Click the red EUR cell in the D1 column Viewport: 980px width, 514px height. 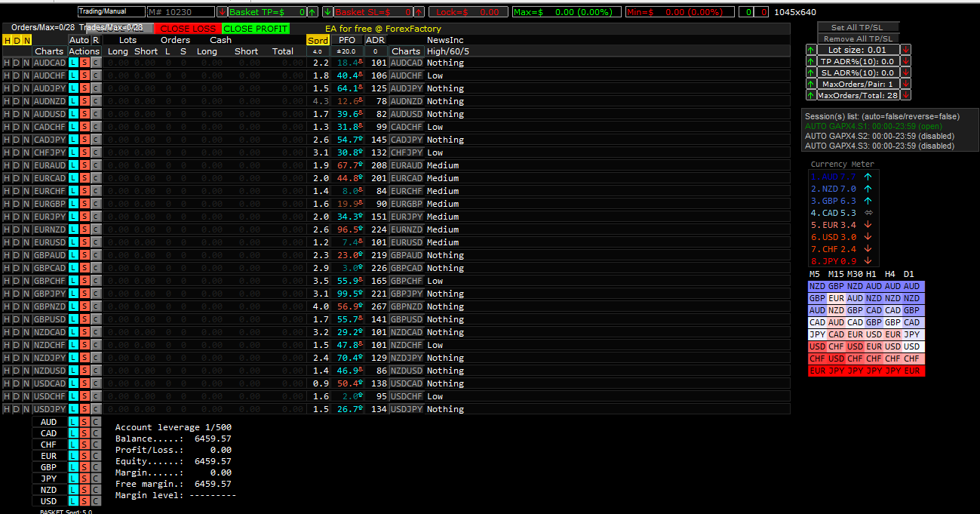pos(911,371)
